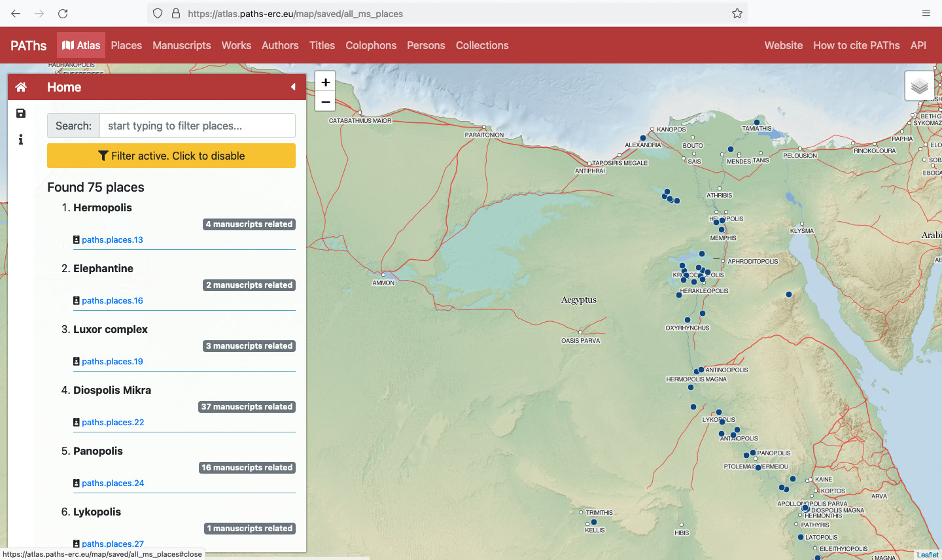Select the Hermopolis place entry
The height and width of the screenshot is (560, 942).
(103, 207)
